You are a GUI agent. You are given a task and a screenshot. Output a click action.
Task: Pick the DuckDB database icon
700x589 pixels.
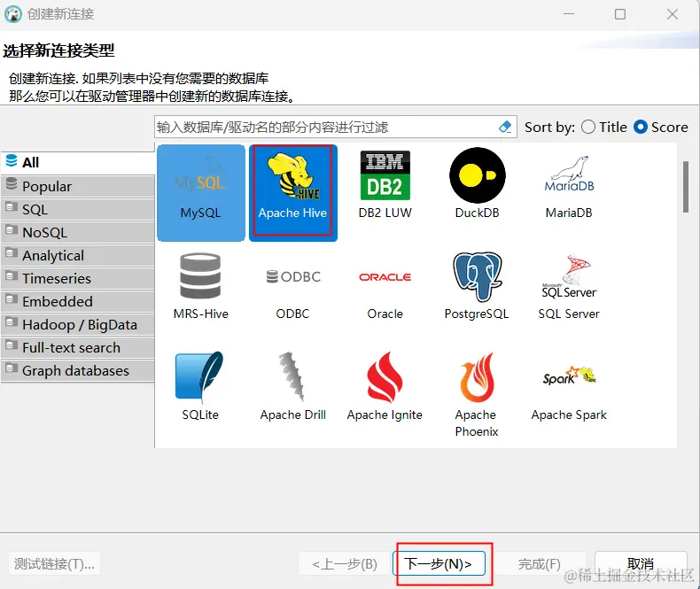477,184
